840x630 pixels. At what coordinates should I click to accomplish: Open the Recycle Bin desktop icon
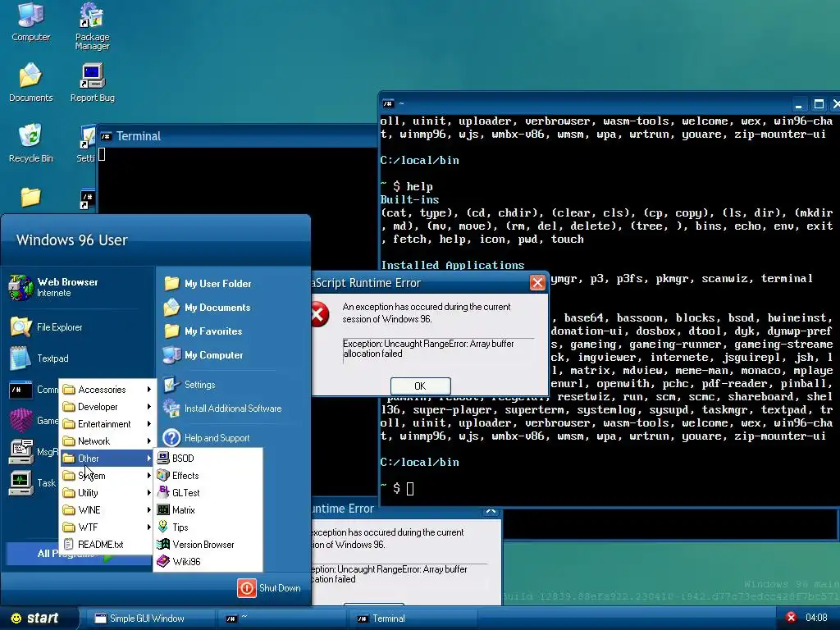coord(30,143)
